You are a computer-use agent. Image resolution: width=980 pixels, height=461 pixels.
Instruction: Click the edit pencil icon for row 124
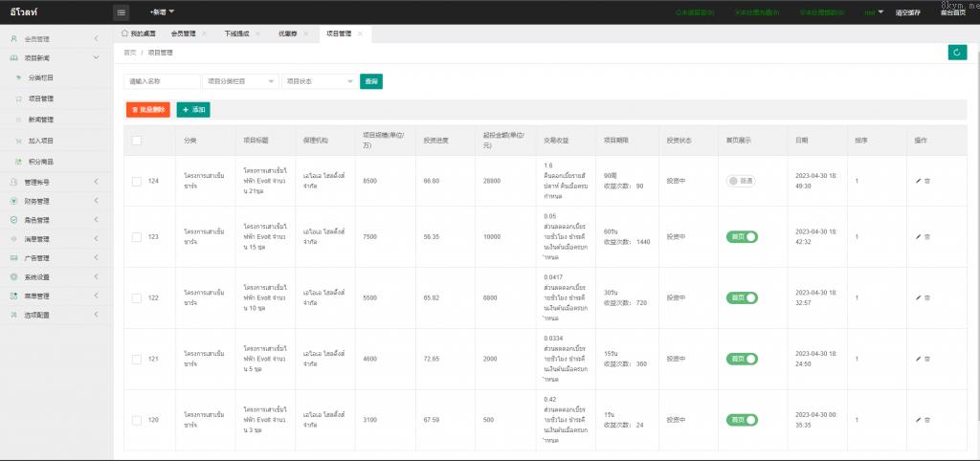[918, 181]
